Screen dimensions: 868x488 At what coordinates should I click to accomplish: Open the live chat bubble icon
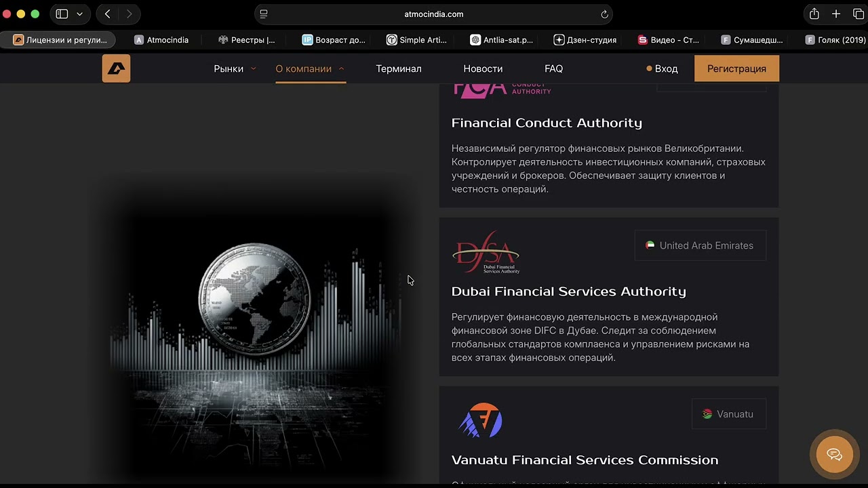tap(834, 454)
